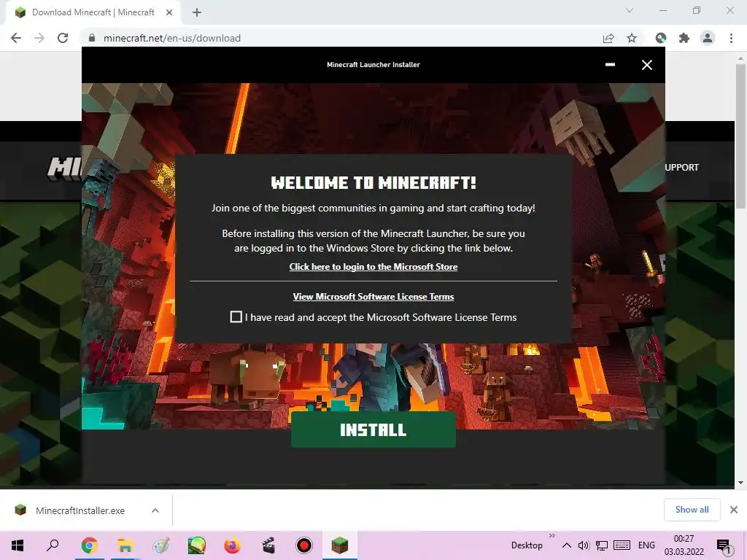
Task: Share this page via the share icon
Action: tap(608, 38)
